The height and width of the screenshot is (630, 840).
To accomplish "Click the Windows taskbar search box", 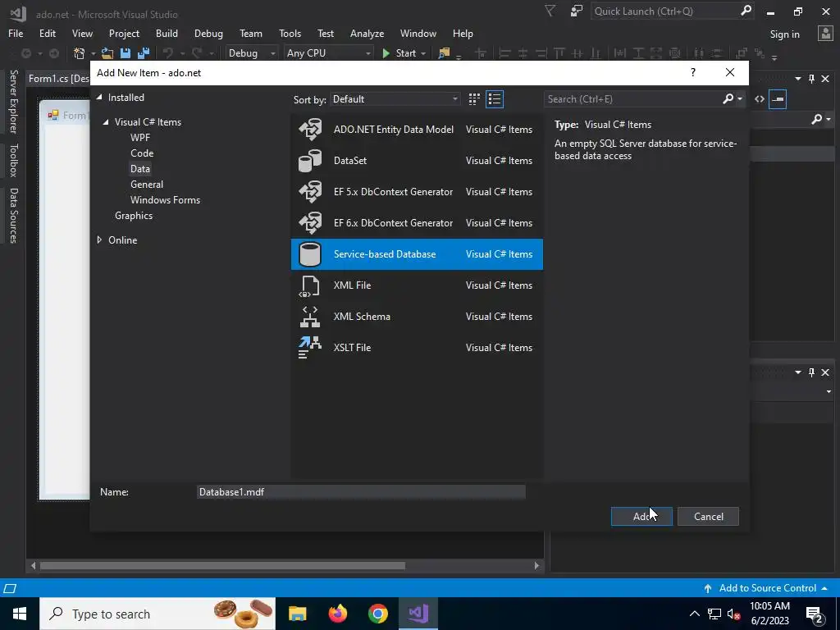I will 157,614.
